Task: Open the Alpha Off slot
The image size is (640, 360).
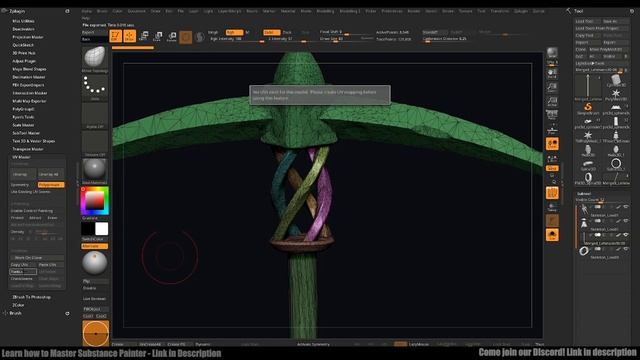Action: [95, 115]
